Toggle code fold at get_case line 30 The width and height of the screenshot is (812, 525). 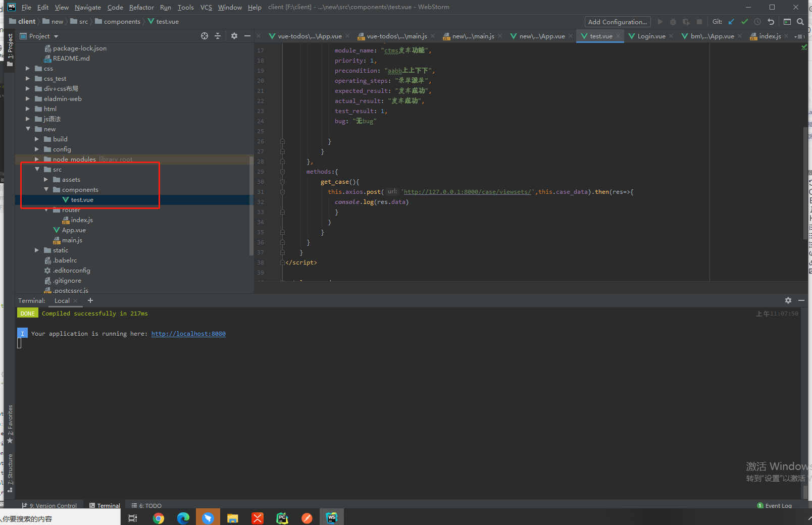pyautogui.click(x=282, y=182)
